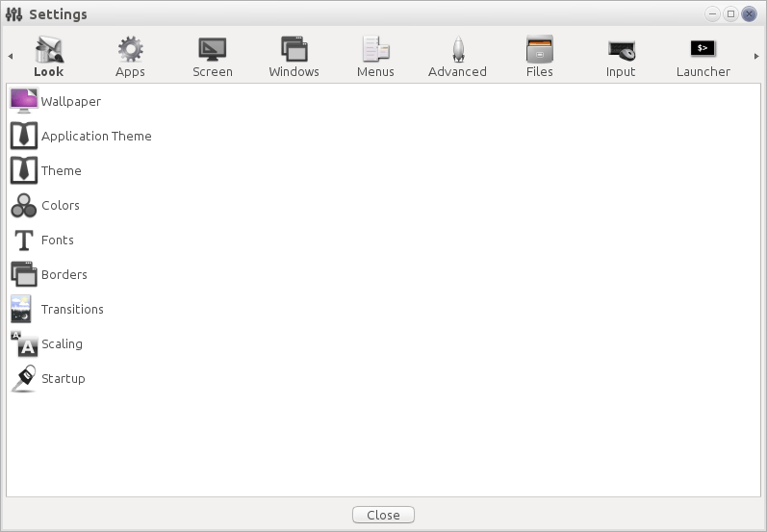The width and height of the screenshot is (767, 532).
Task: Click the Startup plug icon
Action: coord(23,378)
